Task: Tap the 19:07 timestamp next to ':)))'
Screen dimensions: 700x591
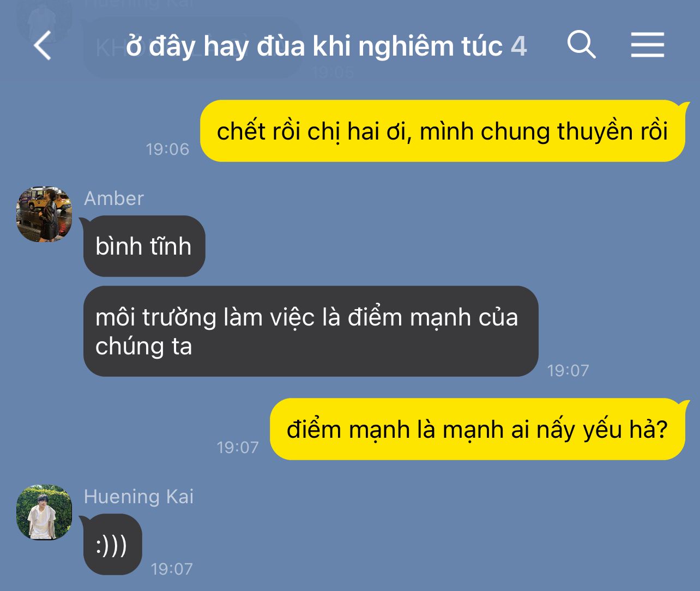Action: point(172,569)
